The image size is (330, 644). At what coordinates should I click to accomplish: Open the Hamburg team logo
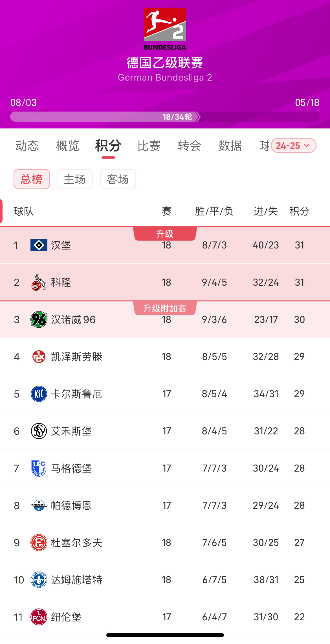tap(38, 245)
